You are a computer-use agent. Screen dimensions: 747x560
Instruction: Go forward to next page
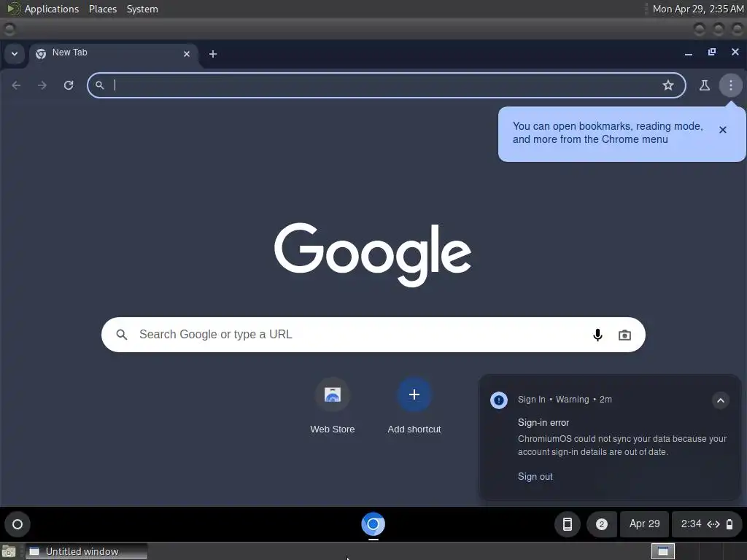click(42, 85)
